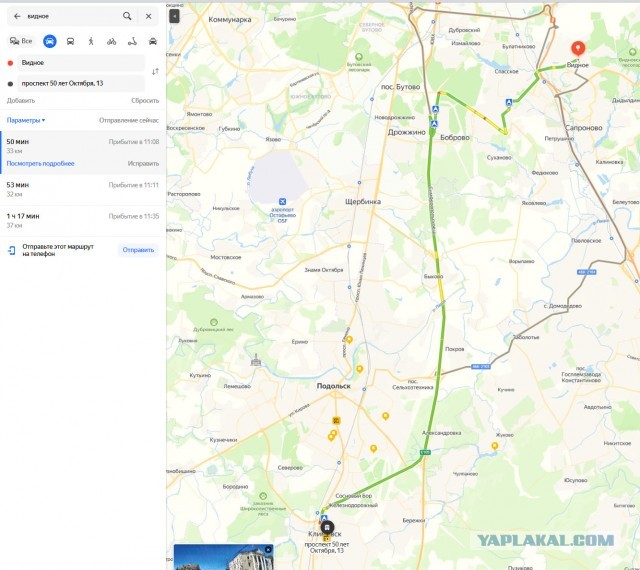Edit the 'проспект 50 лет Октября, 13' field
The width and height of the screenshot is (640, 570).
click(x=81, y=83)
